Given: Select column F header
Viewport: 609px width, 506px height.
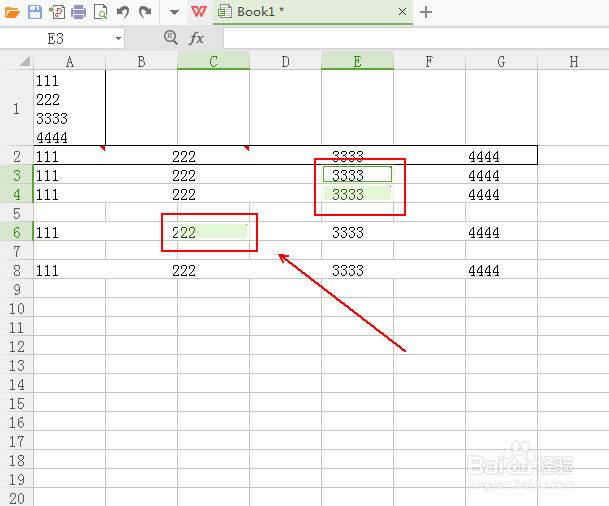Looking at the screenshot, I should tap(429, 61).
